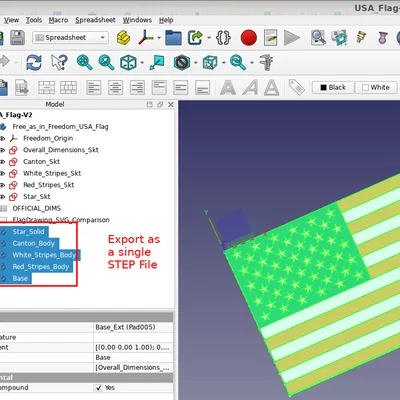Select Red_Stripes_Body tree item

click(41, 267)
